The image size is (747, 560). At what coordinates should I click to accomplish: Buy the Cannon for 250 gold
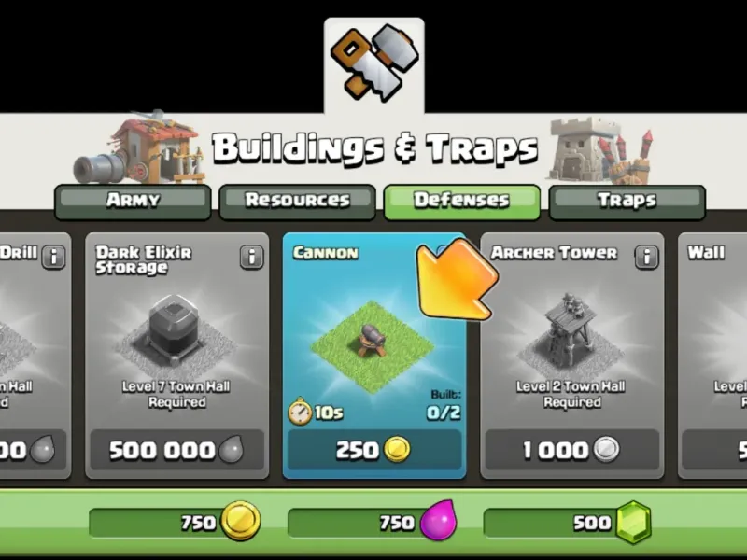(374, 450)
